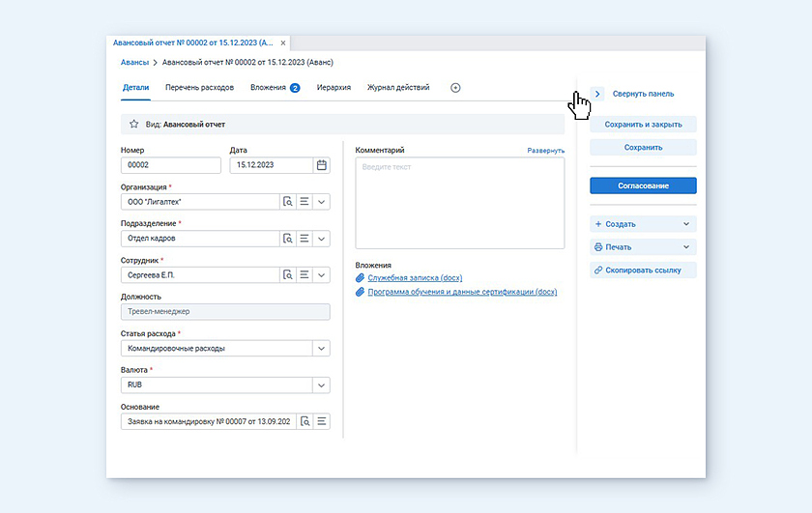Switch to Журнал действий tab

[x=397, y=88]
